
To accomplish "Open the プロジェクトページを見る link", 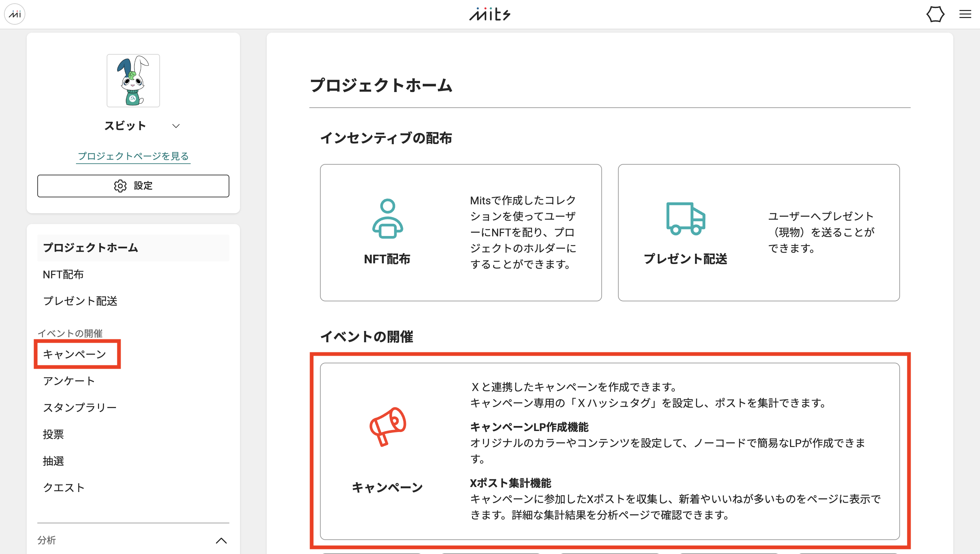I will [x=133, y=156].
